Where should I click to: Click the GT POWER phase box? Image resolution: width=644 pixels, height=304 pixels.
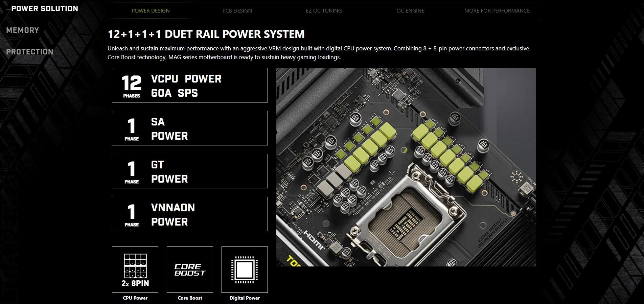[190, 171]
